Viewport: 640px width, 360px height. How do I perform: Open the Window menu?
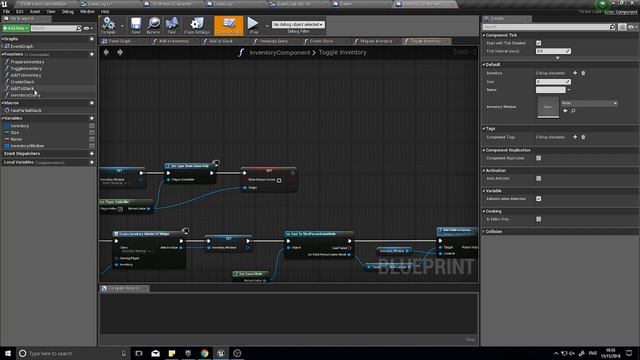pos(87,11)
